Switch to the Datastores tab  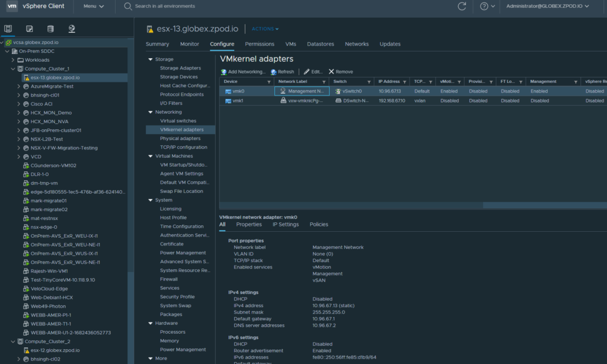pyautogui.click(x=320, y=44)
